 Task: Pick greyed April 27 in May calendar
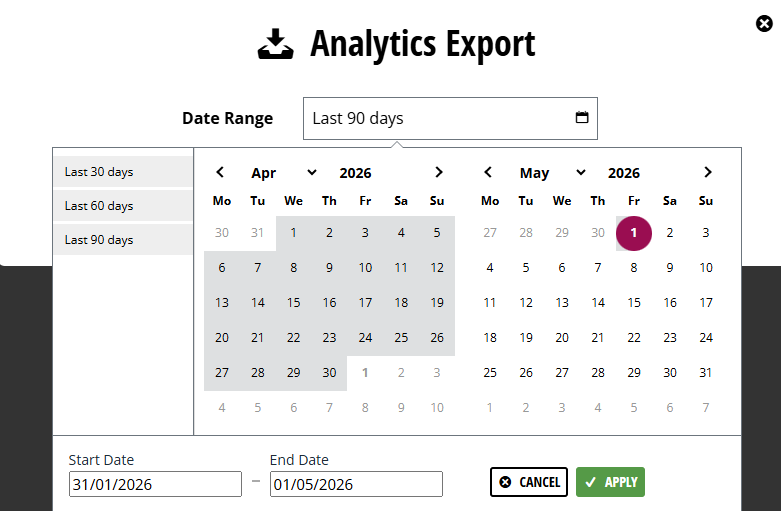(490, 233)
